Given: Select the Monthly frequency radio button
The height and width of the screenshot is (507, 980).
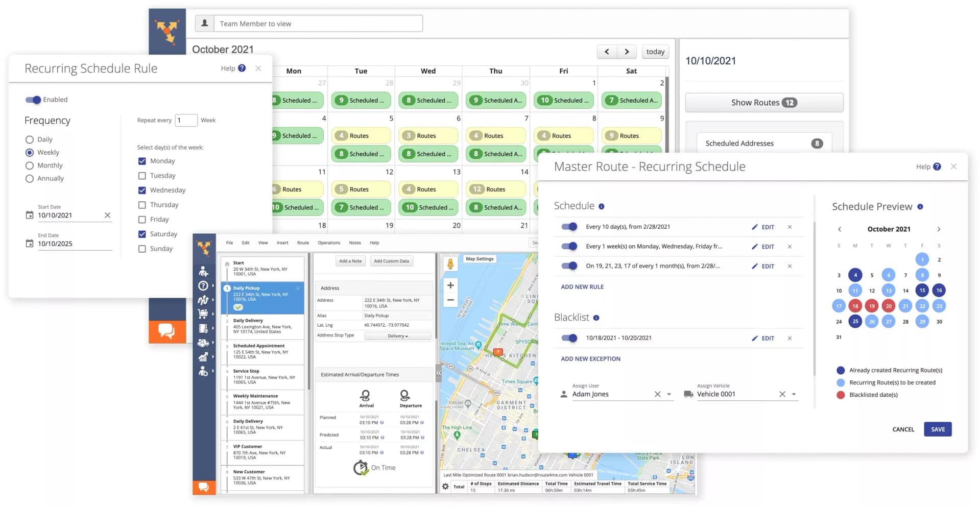Looking at the screenshot, I should tap(29, 165).
